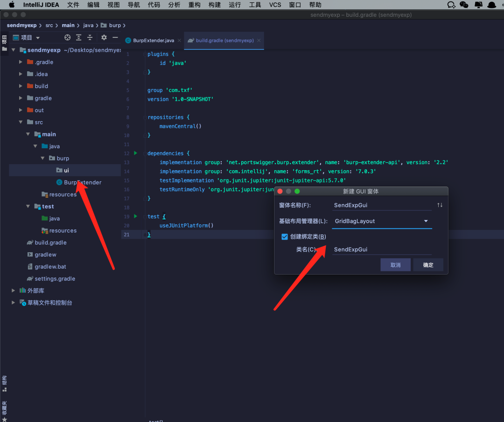
Task: Open project panel settings gear
Action: pyautogui.click(x=104, y=38)
